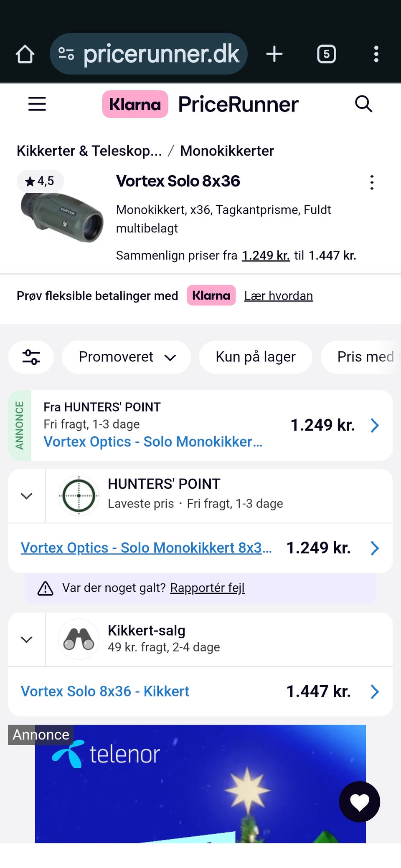Open the PriceRunner hamburger menu
Screen dimensions: 401x868
click(37, 104)
